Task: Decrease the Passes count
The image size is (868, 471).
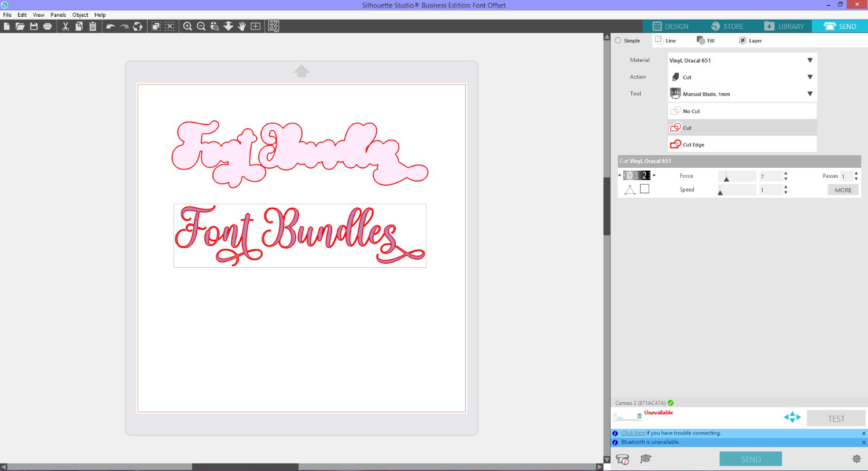Action: tap(856, 178)
